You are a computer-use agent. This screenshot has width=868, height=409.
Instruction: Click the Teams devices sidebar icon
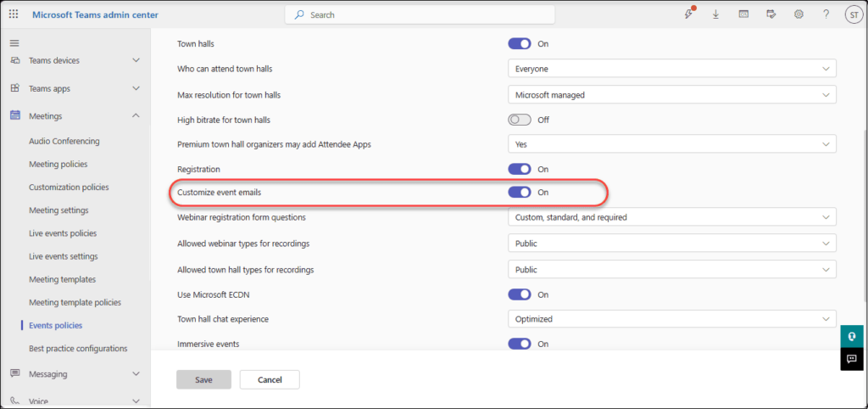pos(15,60)
